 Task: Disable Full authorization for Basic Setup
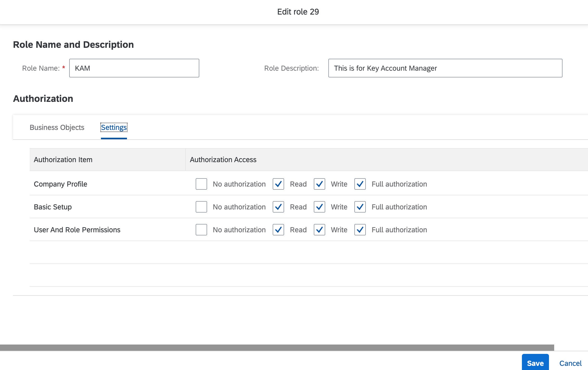[x=360, y=207]
